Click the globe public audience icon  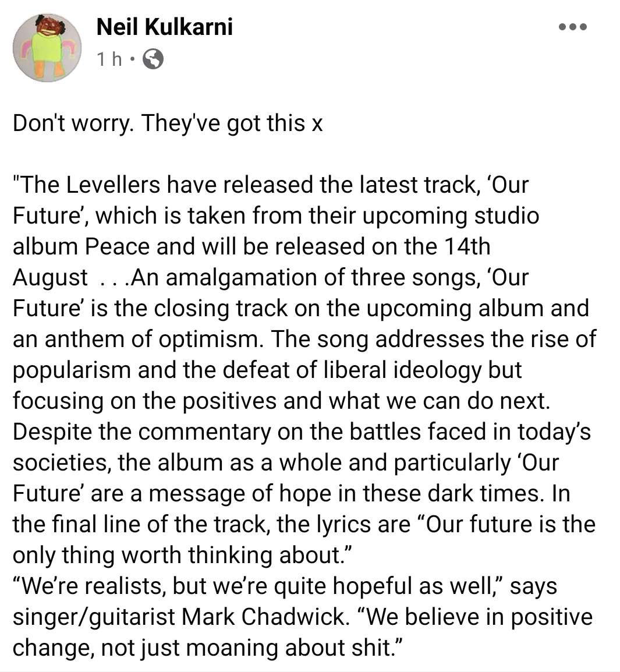tap(153, 59)
